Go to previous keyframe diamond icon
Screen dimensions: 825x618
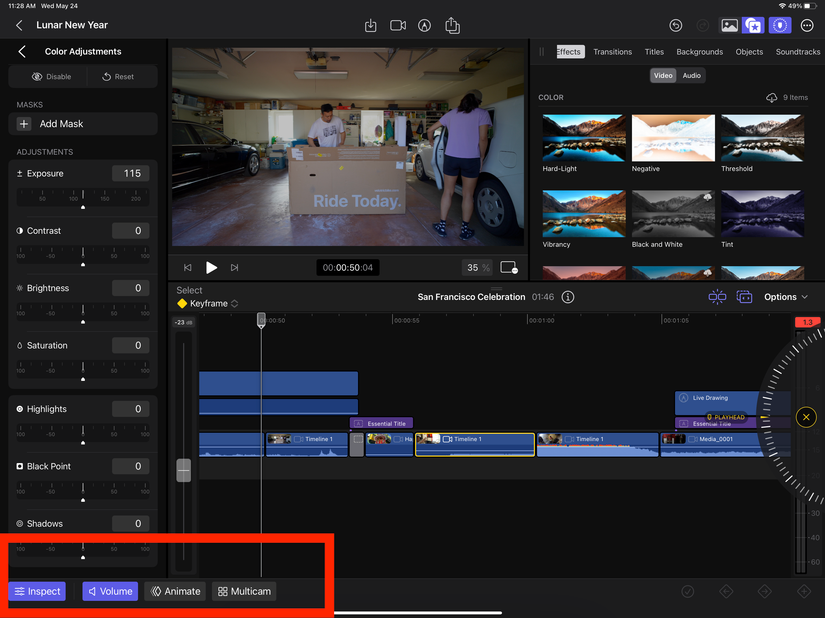(726, 592)
